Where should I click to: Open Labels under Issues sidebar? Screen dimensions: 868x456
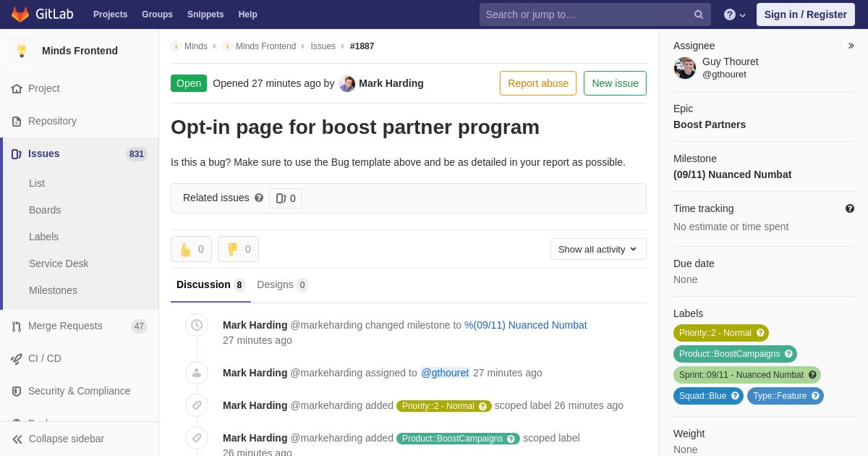pyautogui.click(x=44, y=237)
